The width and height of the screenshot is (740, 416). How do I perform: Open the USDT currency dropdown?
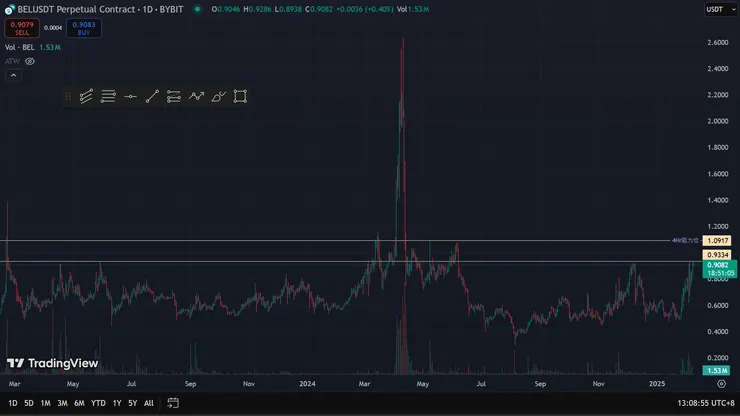tap(721, 9)
